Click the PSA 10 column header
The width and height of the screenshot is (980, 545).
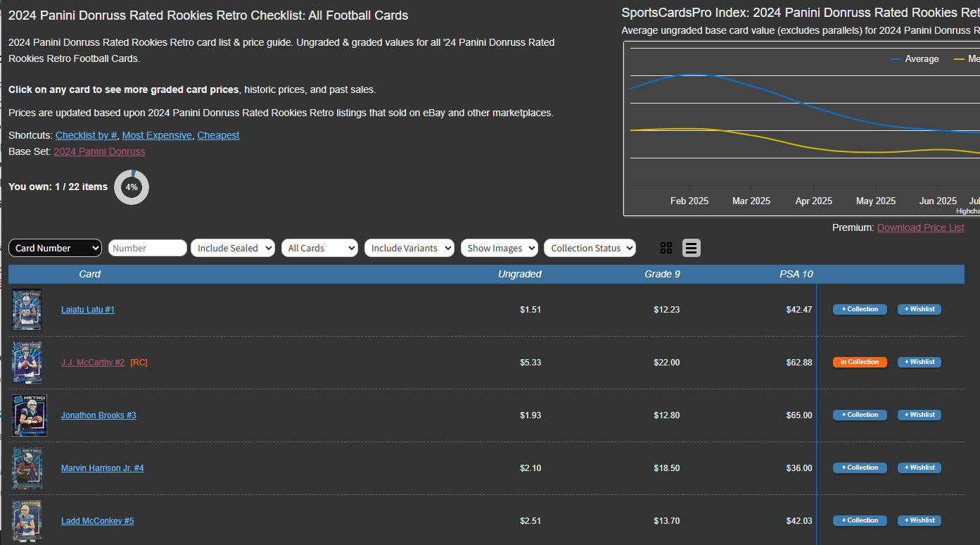(x=796, y=274)
